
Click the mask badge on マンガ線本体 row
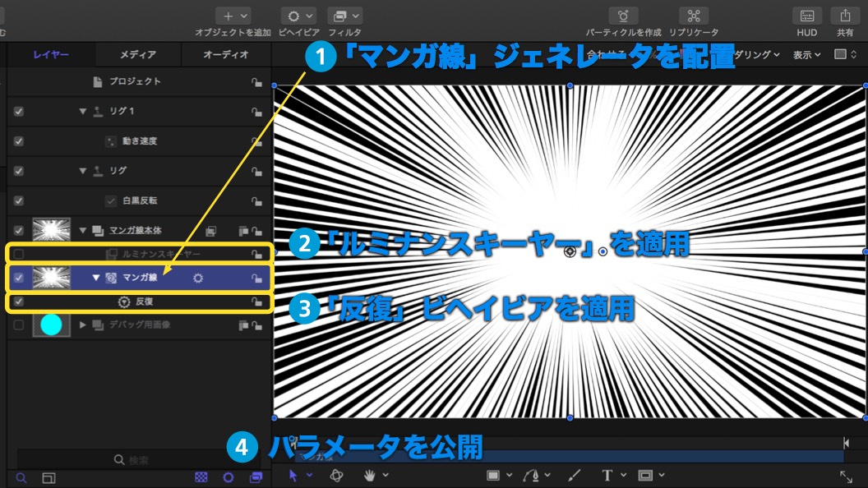211,232
